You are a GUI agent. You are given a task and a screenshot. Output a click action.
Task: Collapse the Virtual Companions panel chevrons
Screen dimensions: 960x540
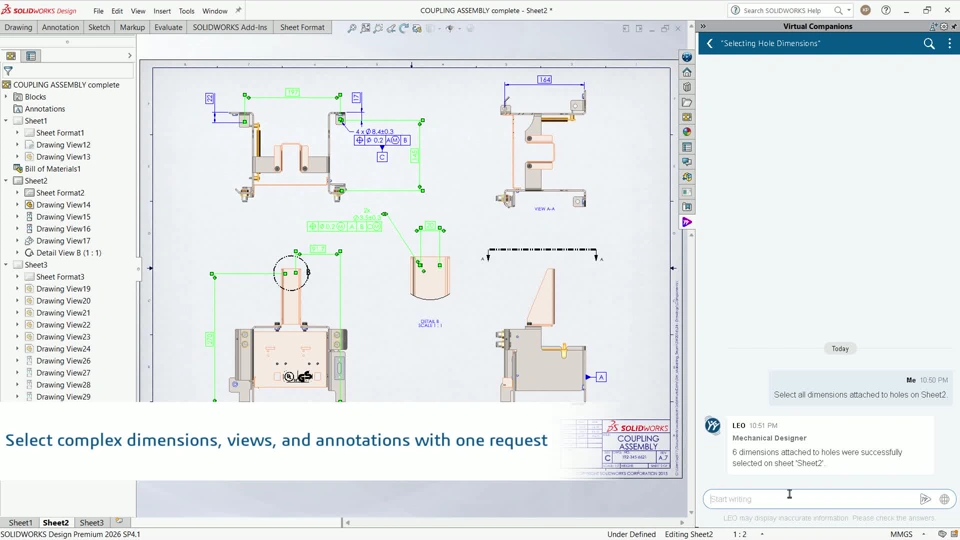click(x=703, y=26)
